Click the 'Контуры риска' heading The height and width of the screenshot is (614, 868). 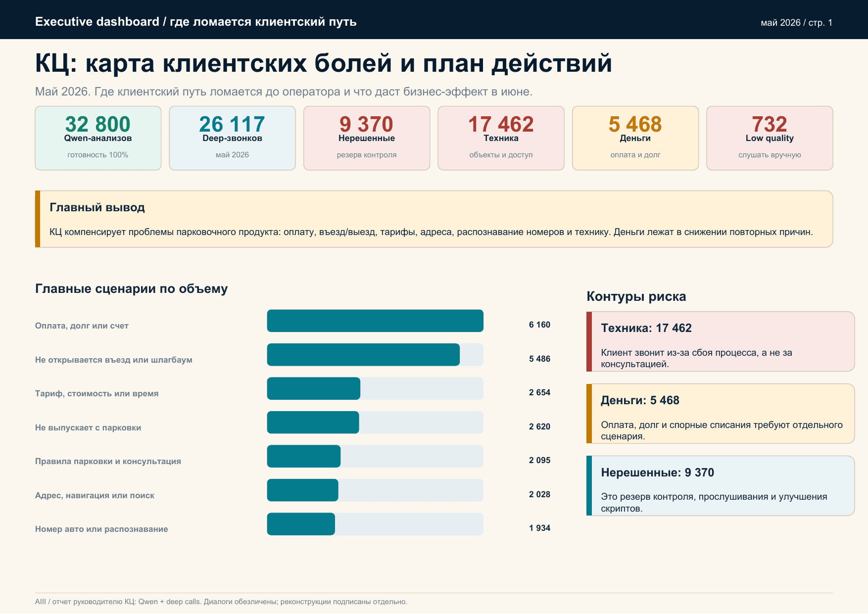point(636,296)
